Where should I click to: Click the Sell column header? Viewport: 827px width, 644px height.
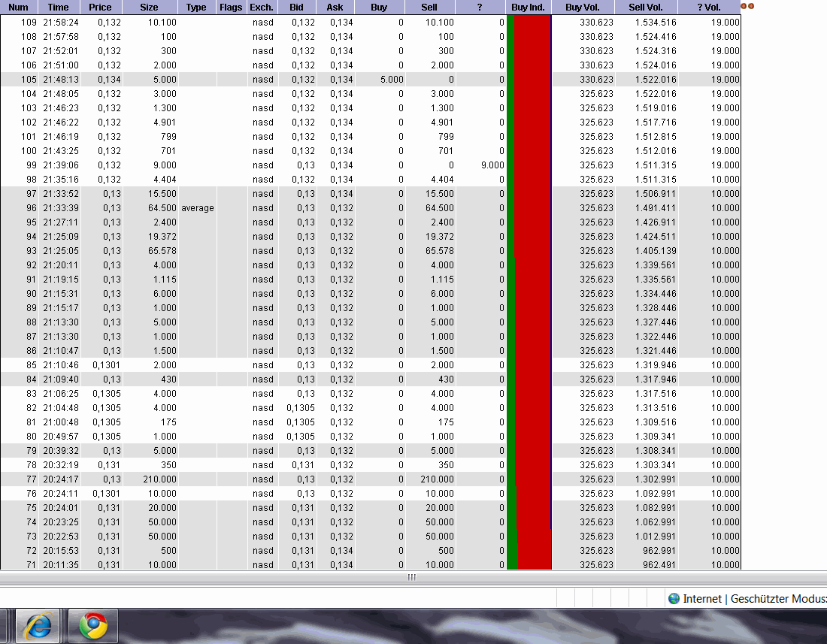(429, 8)
